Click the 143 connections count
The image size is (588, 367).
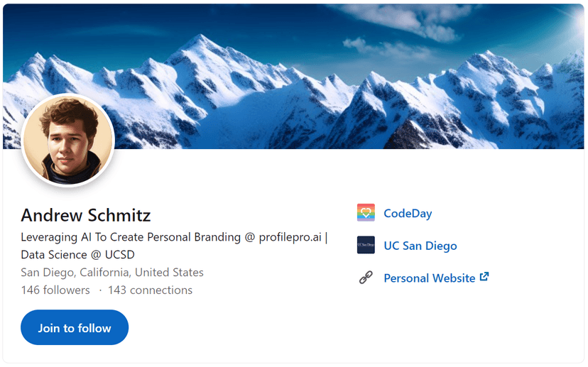click(150, 290)
